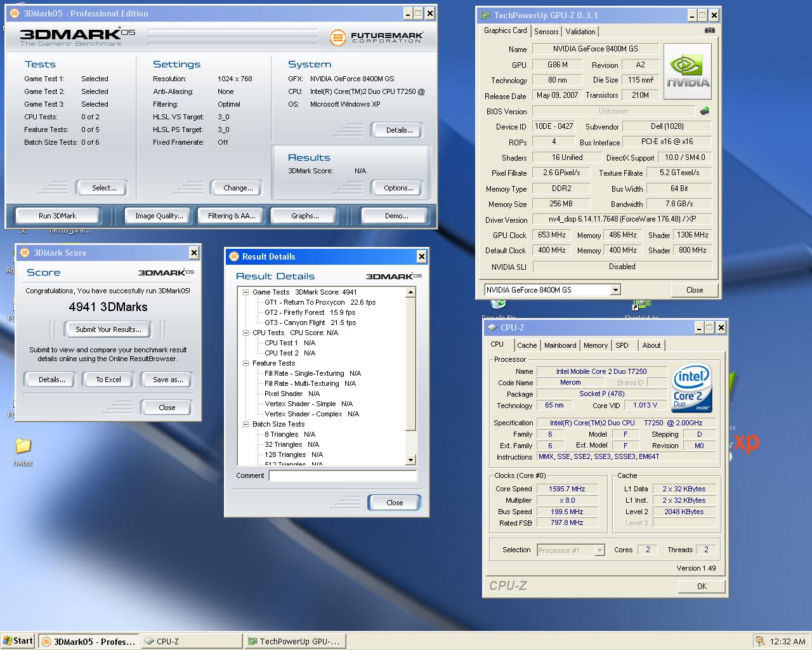The height and width of the screenshot is (650, 812).
Task: Switch to the TechPowerUp GPU-Z taskbar item
Action: coord(295,642)
